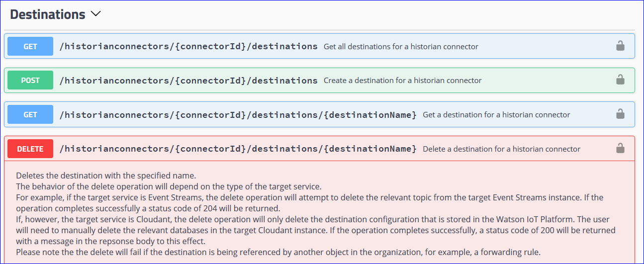
Task: Collapse the Destinations section chevron
Action: [96, 14]
